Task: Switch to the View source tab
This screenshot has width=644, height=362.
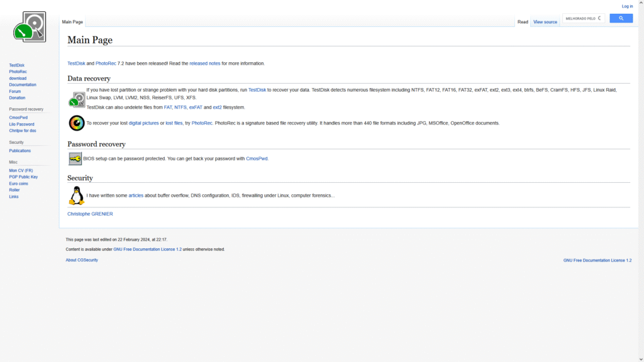Action: (x=545, y=22)
